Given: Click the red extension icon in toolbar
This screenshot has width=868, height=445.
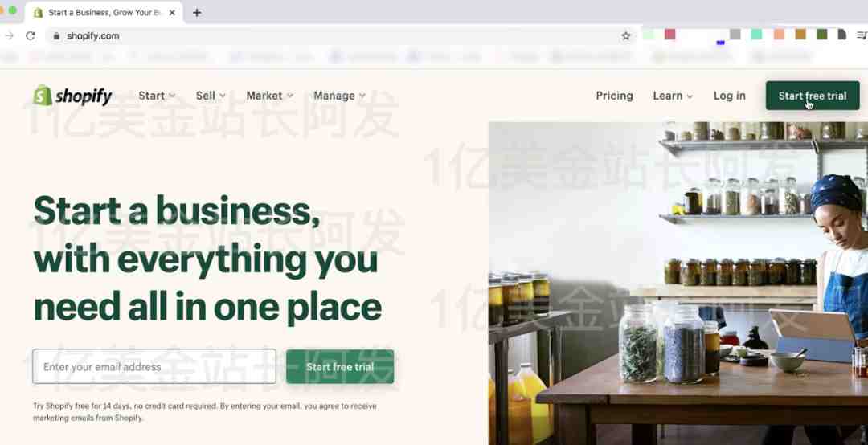Looking at the screenshot, I should pos(669,35).
